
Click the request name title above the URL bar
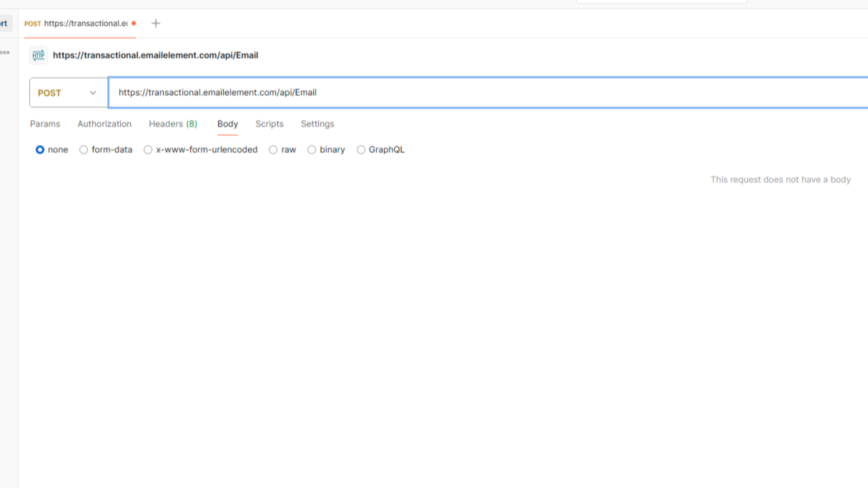point(156,55)
